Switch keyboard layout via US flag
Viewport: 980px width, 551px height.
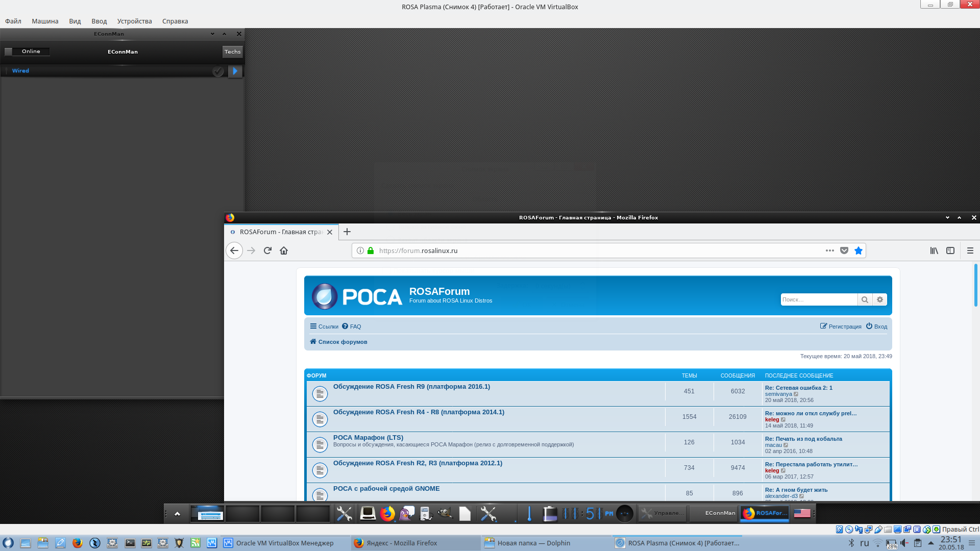tap(802, 513)
